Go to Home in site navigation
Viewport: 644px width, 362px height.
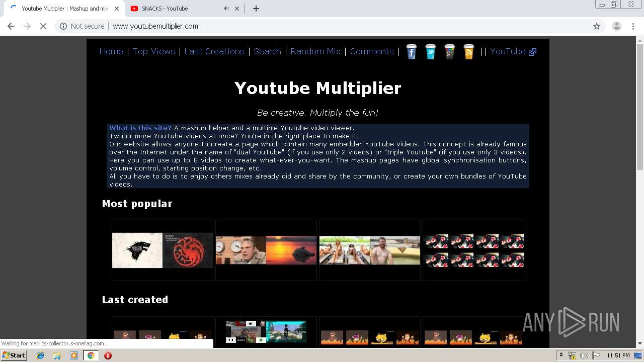(111, 51)
